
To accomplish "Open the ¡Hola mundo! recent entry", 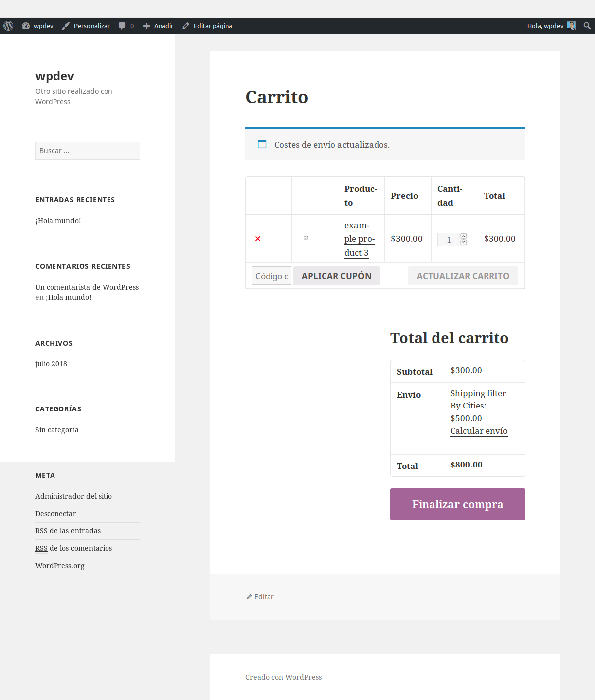I will click(x=58, y=221).
